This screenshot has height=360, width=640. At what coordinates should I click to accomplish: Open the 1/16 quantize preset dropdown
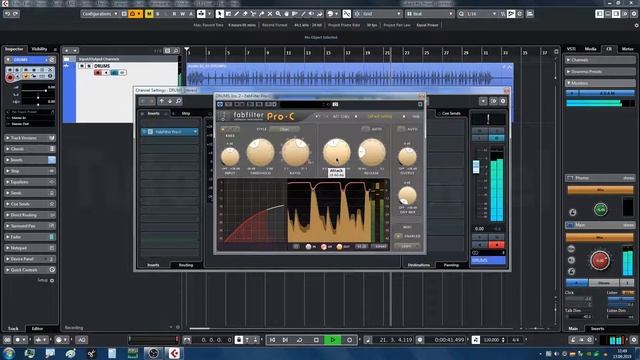[x=478, y=14]
